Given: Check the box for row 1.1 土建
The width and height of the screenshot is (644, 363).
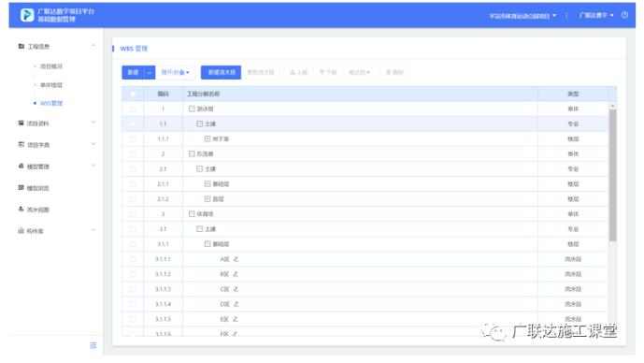Looking at the screenshot, I should pyautogui.click(x=133, y=123).
